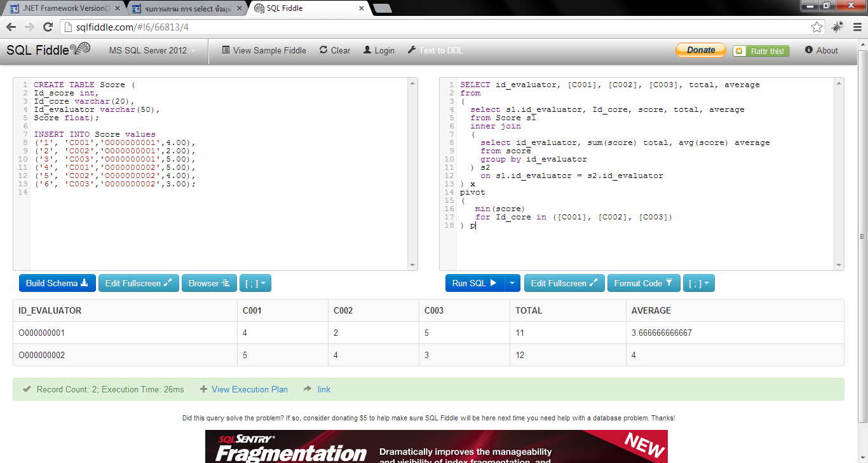Open schema panel query terminator dropdown
Image resolution: width=868 pixels, height=463 pixels.
255,284
